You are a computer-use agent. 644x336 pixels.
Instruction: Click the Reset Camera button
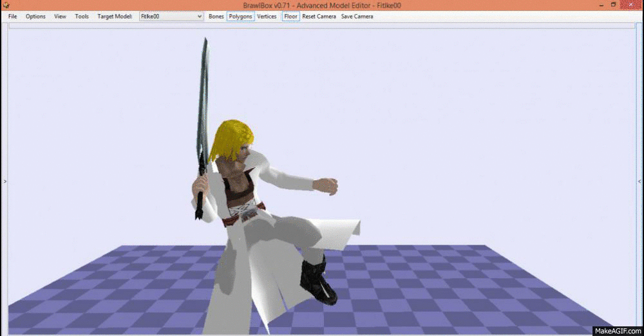tap(319, 16)
